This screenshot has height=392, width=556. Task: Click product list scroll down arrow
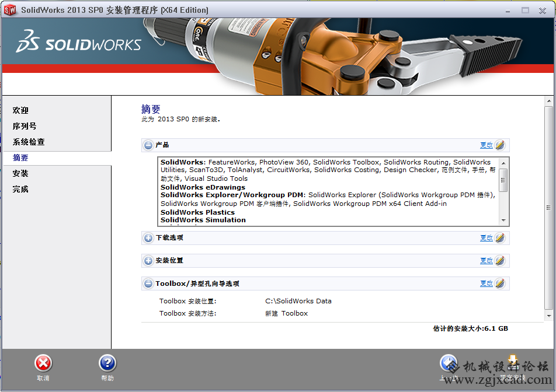[x=503, y=220]
